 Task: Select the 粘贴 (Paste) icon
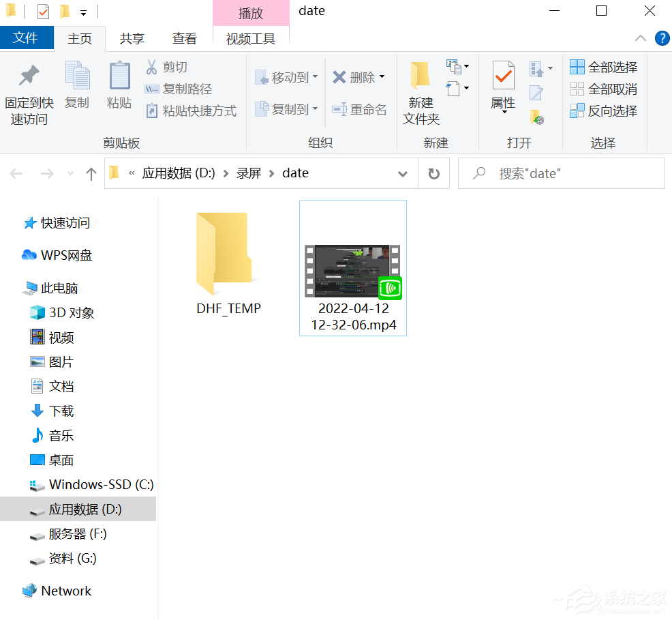coord(119,85)
